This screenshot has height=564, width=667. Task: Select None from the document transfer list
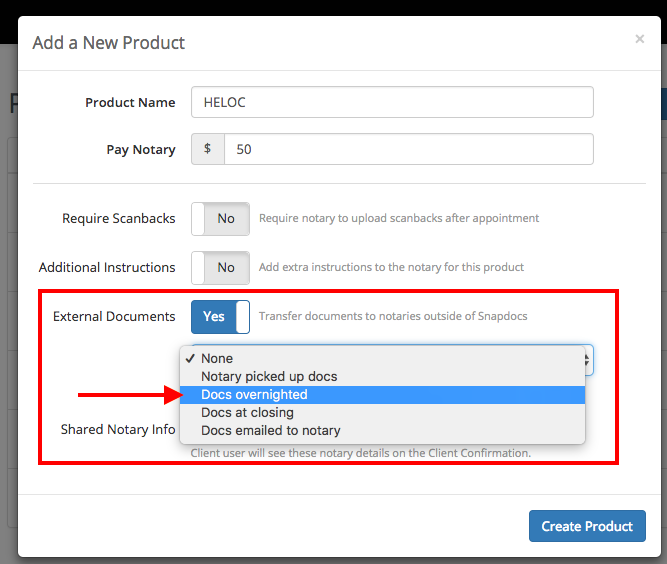tap(217, 358)
